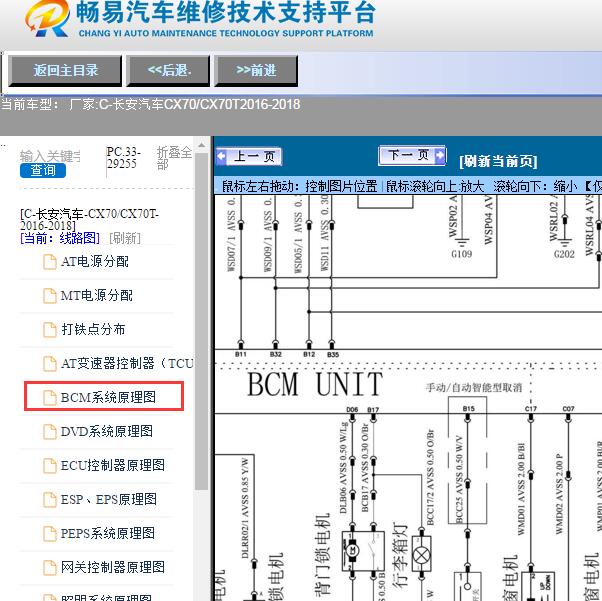The width and height of the screenshot is (602, 601).
Task: Click the 当前车型 vehicle model text
Action: click(150, 104)
